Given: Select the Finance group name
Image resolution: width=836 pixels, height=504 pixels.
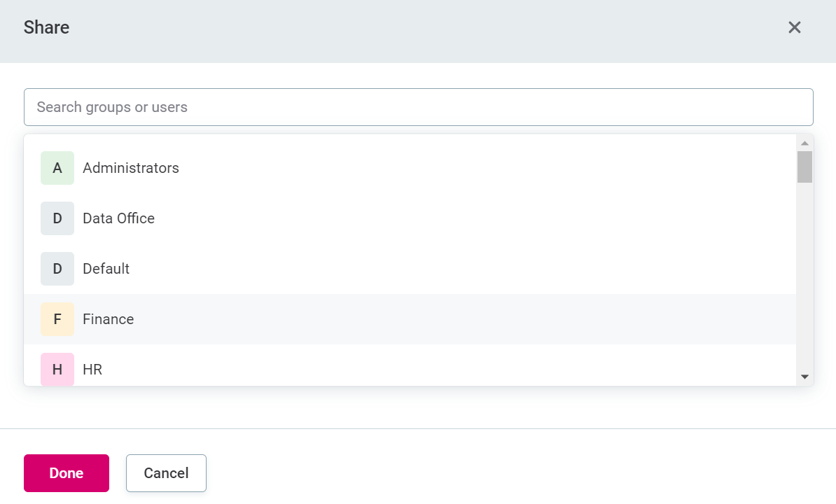Looking at the screenshot, I should point(108,319).
